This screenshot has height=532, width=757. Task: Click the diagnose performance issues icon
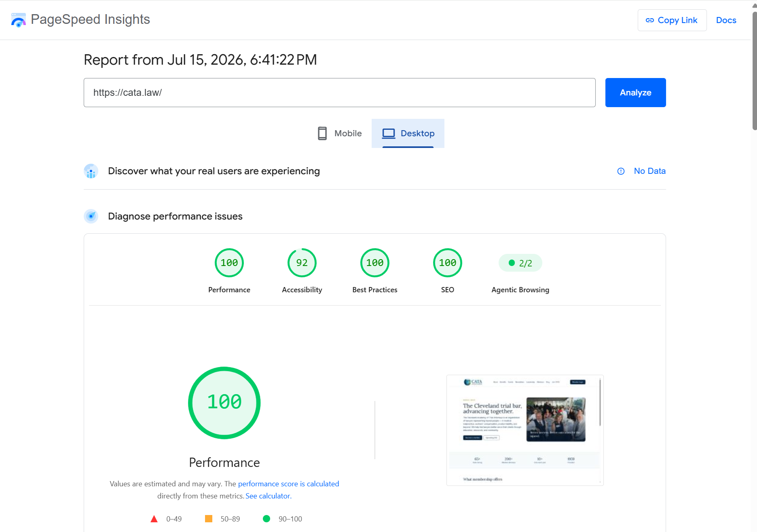91,216
